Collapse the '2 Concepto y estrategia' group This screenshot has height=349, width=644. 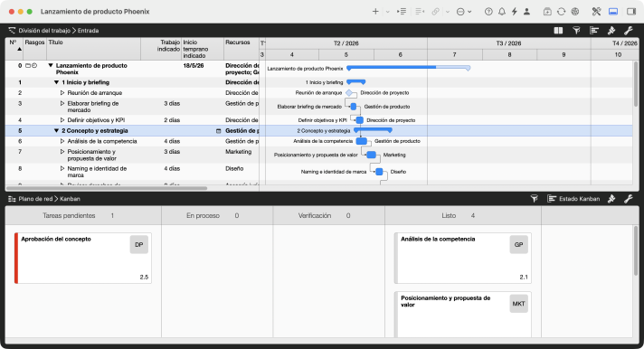click(57, 130)
